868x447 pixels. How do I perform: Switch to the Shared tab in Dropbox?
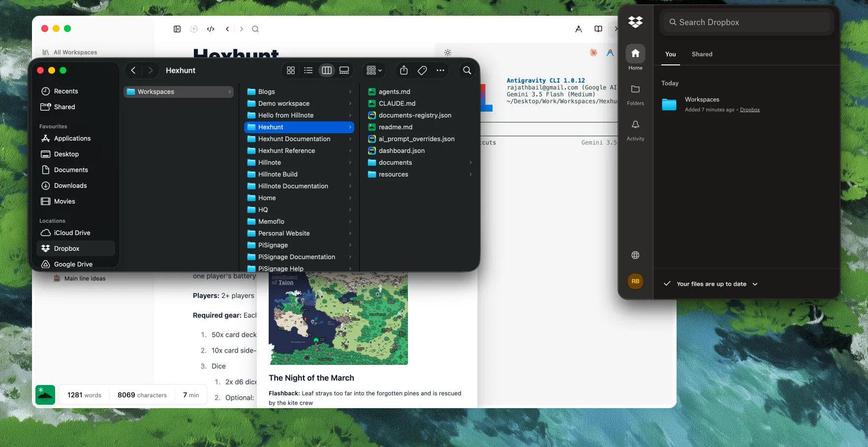point(702,54)
